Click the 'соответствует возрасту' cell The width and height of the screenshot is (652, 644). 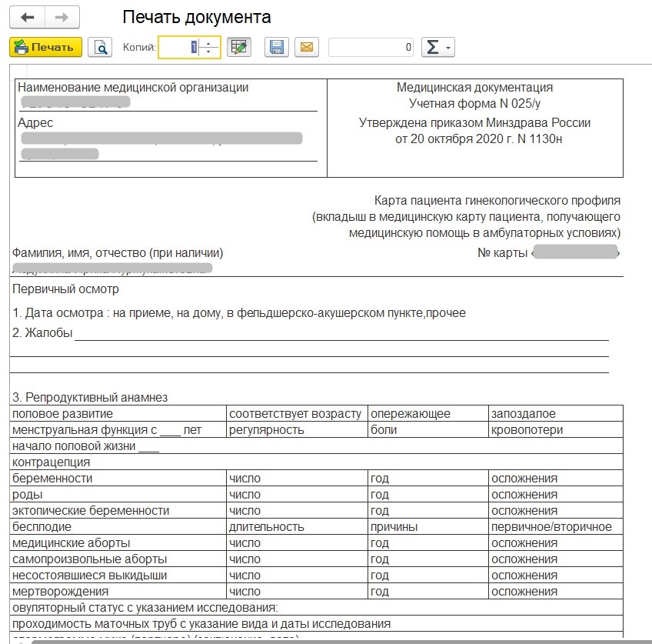[x=295, y=414]
